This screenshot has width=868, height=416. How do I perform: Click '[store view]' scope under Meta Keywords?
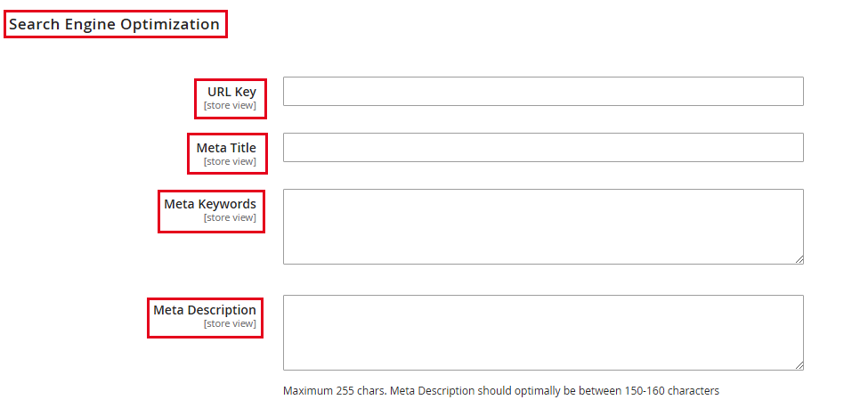click(230, 217)
